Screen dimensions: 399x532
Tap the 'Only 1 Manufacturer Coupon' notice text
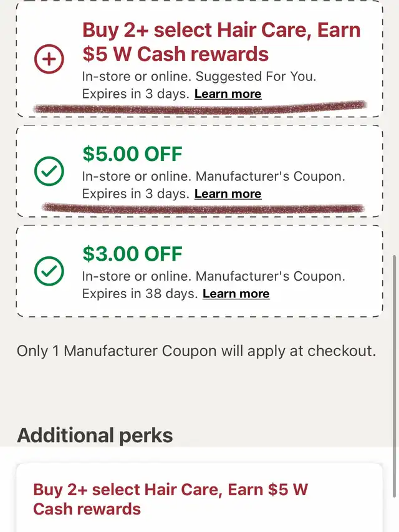tap(196, 351)
